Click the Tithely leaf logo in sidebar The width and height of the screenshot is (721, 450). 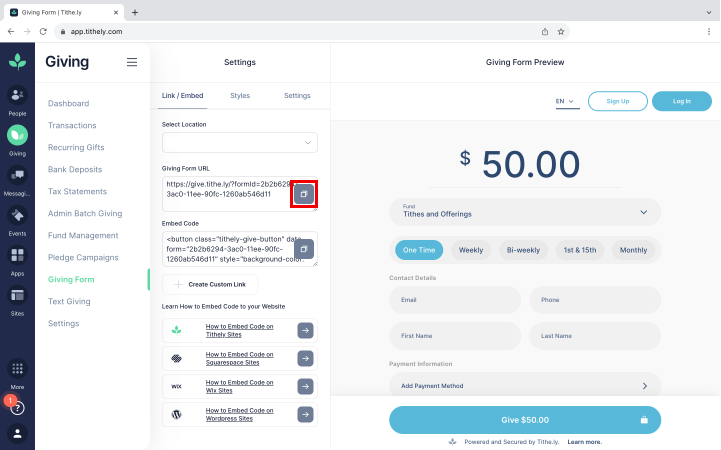pyautogui.click(x=17, y=62)
